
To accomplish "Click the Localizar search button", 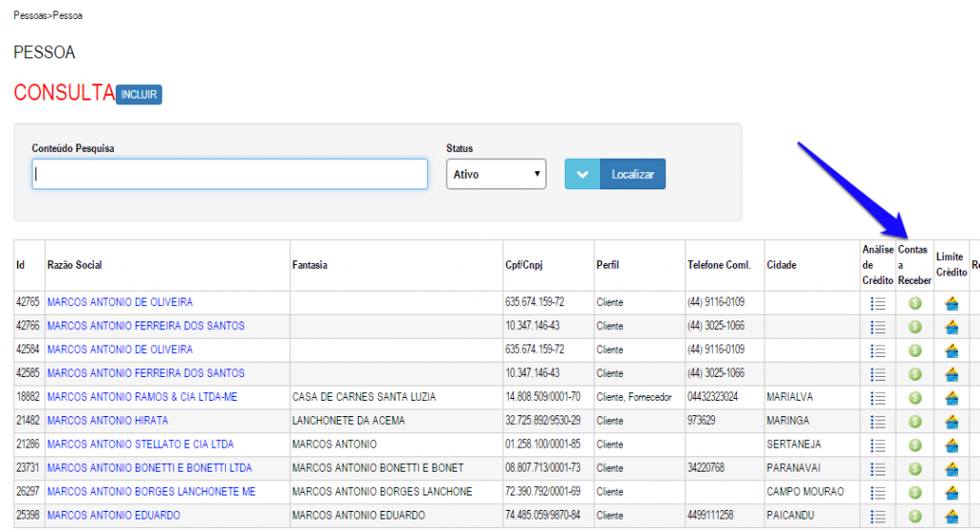I will [x=633, y=174].
